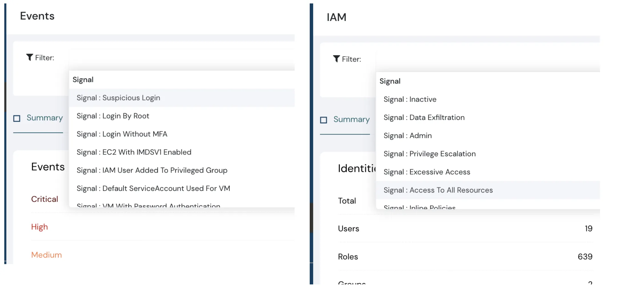This screenshot has height=295, width=644.
Task: Choose Signal : Access To All Resources
Action: 438,190
